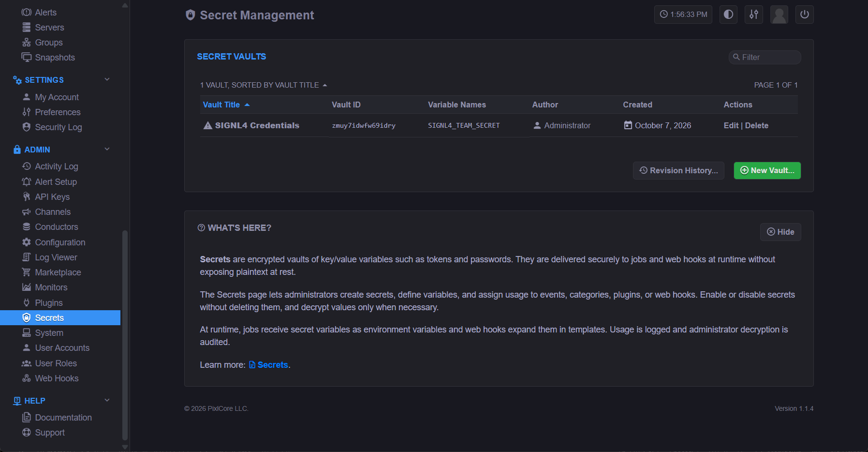The width and height of the screenshot is (868, 452).
Task: Click the Web Hooks icon
Action: click(x=27, y=378)
